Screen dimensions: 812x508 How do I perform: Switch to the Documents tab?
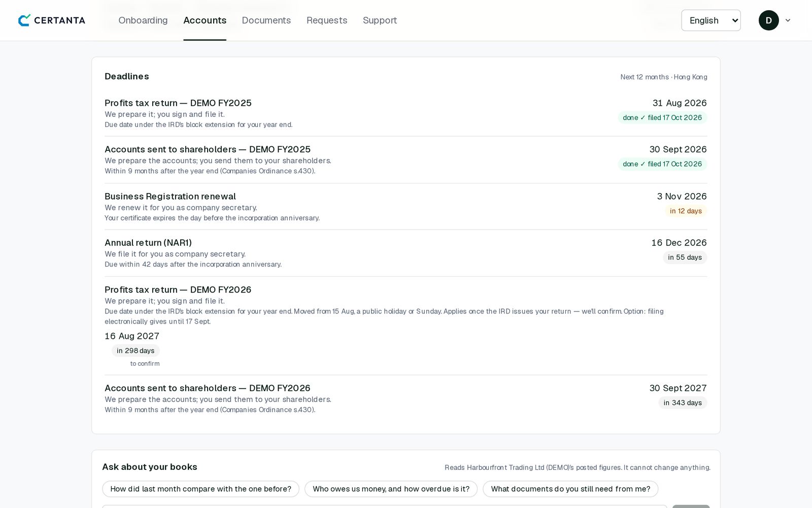(x=266, y=20)
